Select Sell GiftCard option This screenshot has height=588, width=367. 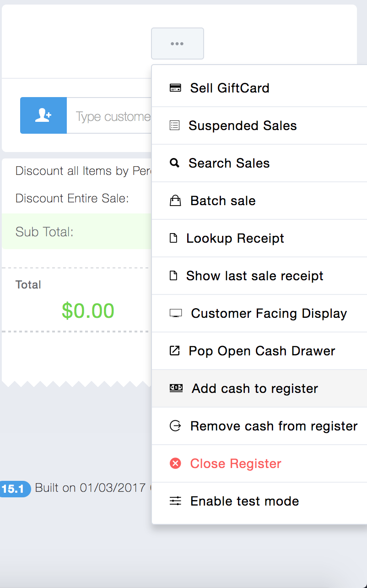tap(230, 88)
